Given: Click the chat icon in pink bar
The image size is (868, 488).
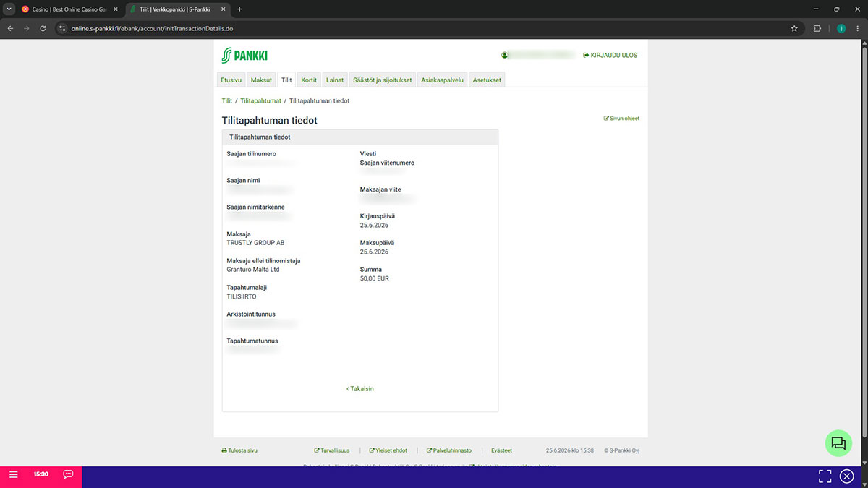Looking at the screenshot, I should tap(68, 474).
